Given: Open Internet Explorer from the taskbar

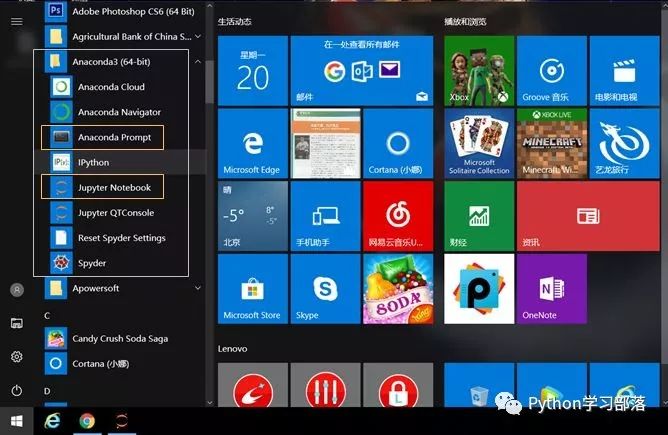Looking at the screenshot, I should 53,421.
